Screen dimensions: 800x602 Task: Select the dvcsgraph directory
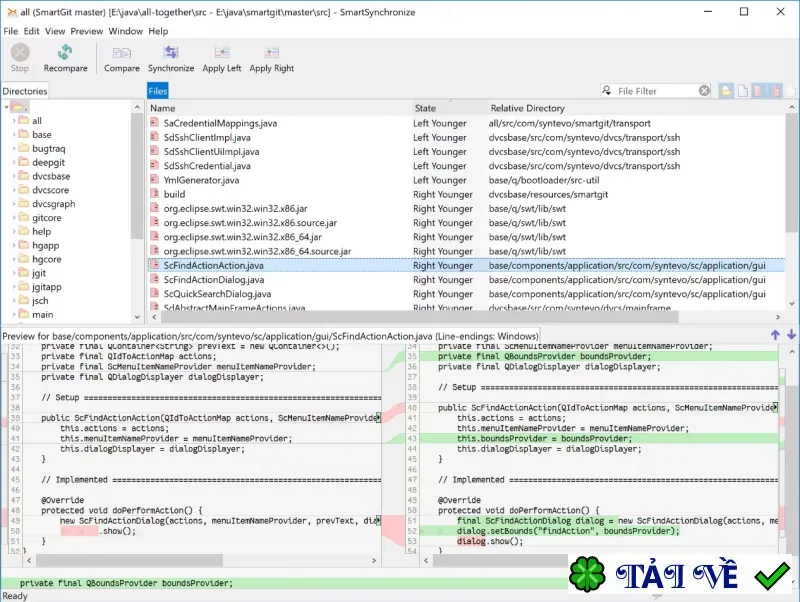pyautogui.click(x=54, y=204)
